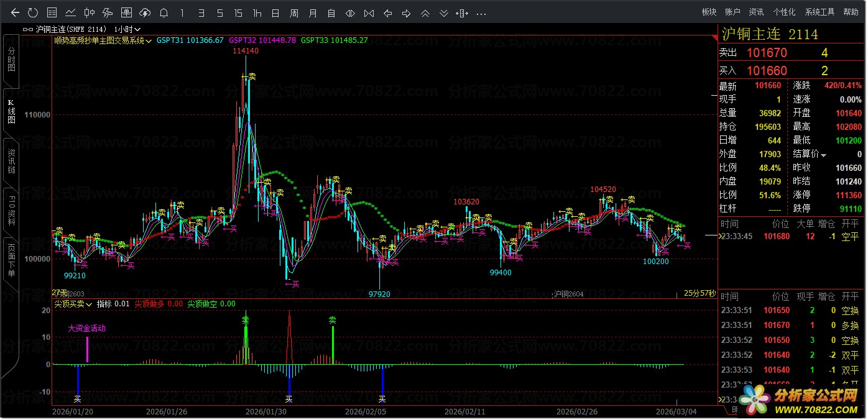Toggle the link icon beside 沪铜主连

(x=28, y=29)
